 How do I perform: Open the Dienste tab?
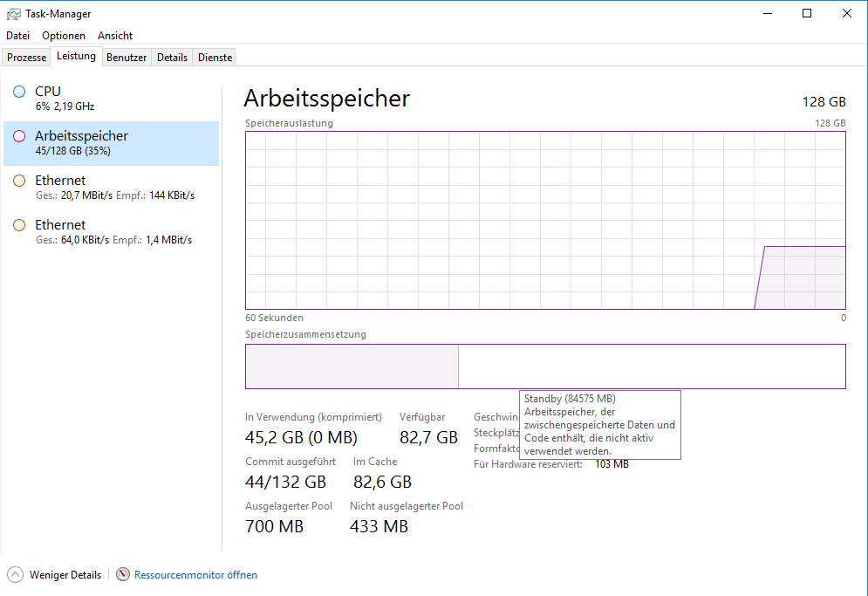(215, 57)
